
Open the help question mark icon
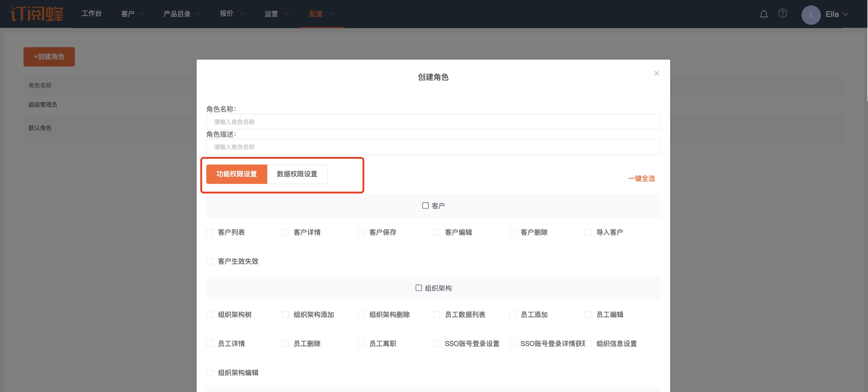pyautogui.click(x=783, y=14)
